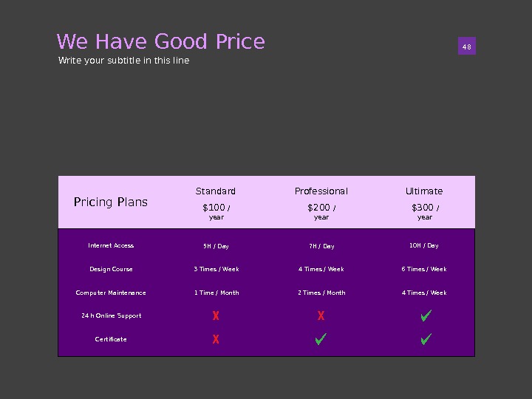Click the slide number 48 badge
Screen dimensions: 532x399
click(x=466, y=47)
